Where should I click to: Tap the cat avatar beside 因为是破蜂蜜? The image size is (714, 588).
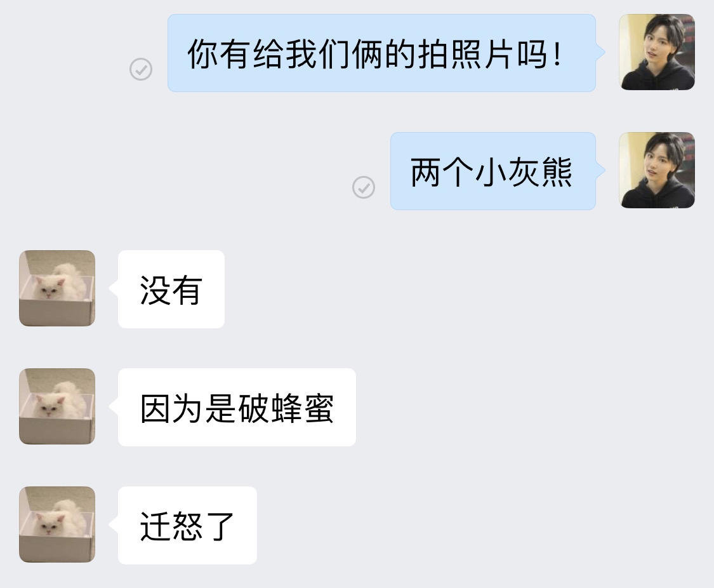tap(57, 406)
